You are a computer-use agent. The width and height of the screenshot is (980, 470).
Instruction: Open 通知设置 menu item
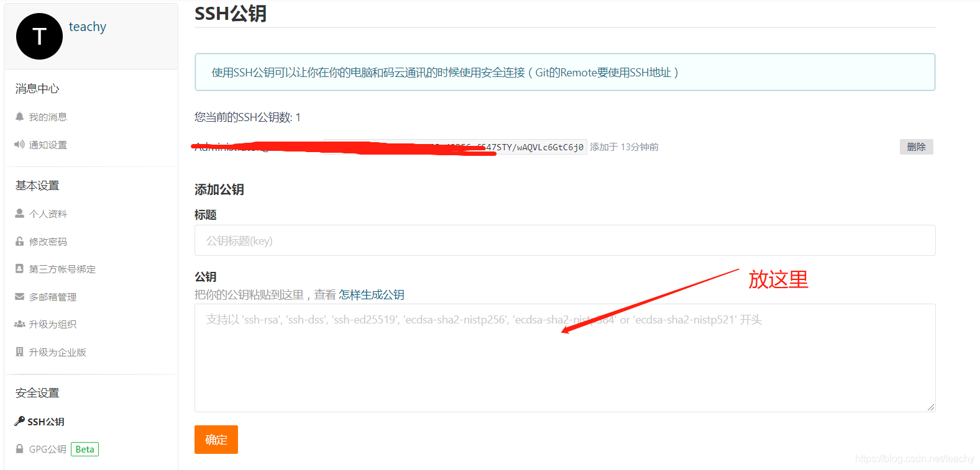48,145
